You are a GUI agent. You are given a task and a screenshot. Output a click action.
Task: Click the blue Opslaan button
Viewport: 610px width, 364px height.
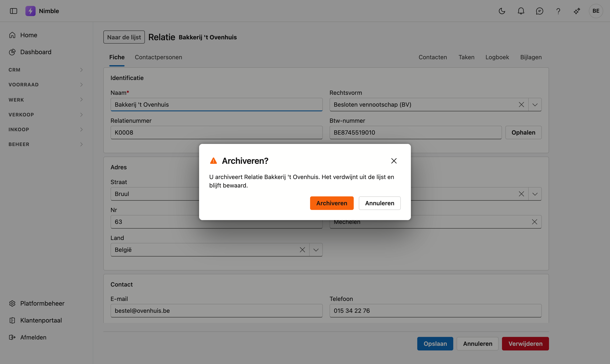tap(435, 344)
